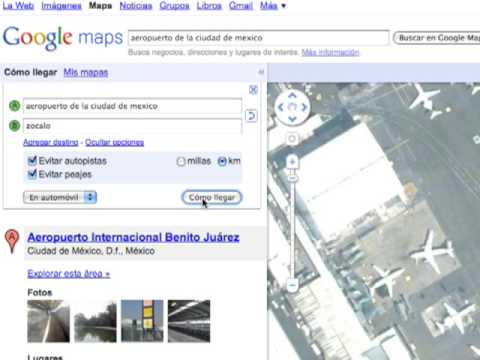Screen dimensions: 480x360
Task: Click the green A origin marker
Action: [14, 106]
